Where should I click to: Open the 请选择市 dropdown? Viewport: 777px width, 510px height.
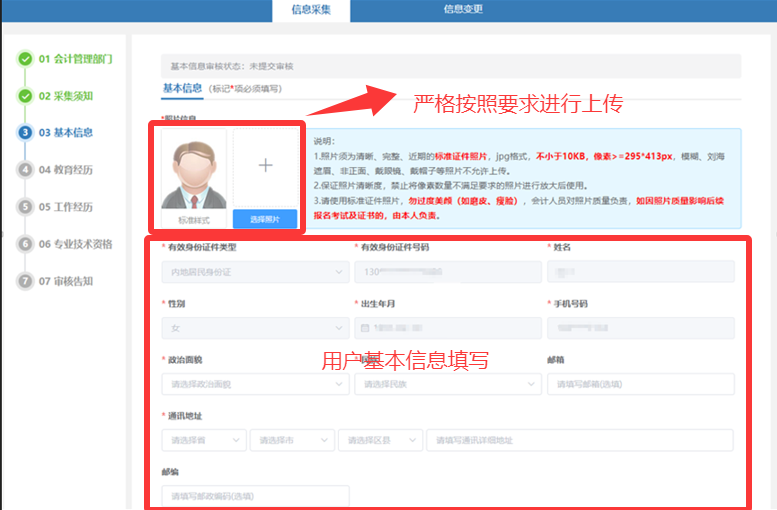coord(292,440)
